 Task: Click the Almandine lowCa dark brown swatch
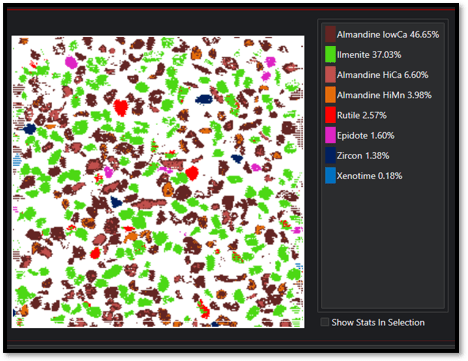(x=330, y=34)
